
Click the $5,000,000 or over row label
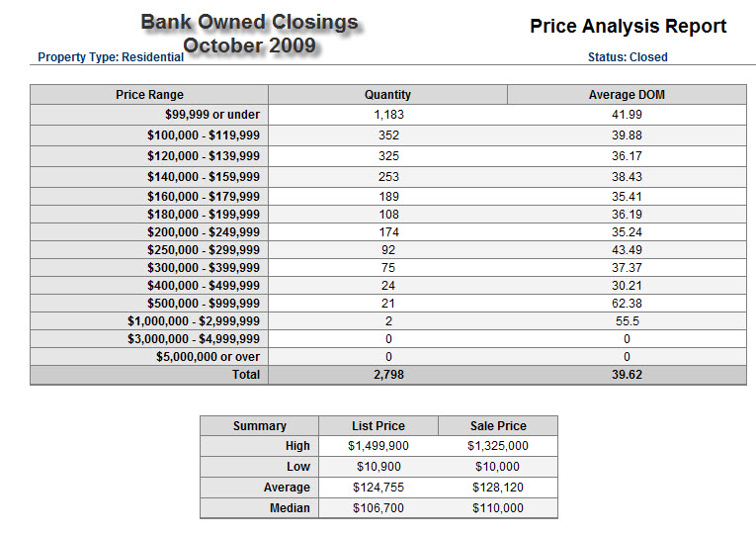208,356
